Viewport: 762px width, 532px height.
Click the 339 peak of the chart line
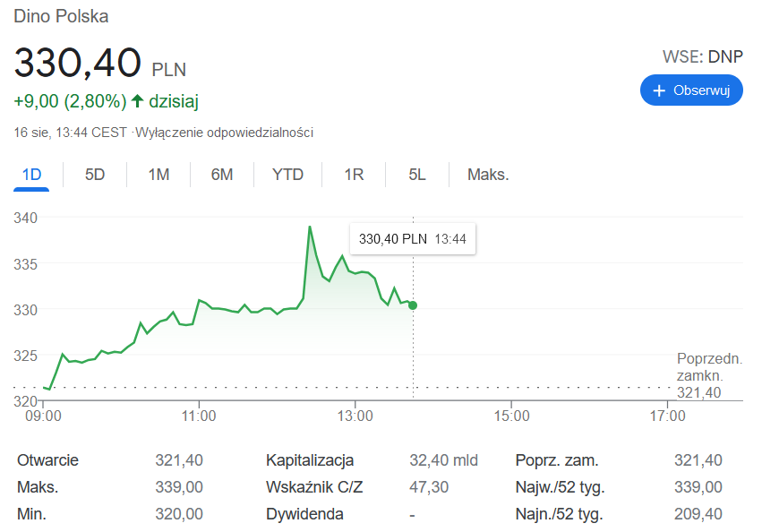pyautogui.click(x=310, y=227)
